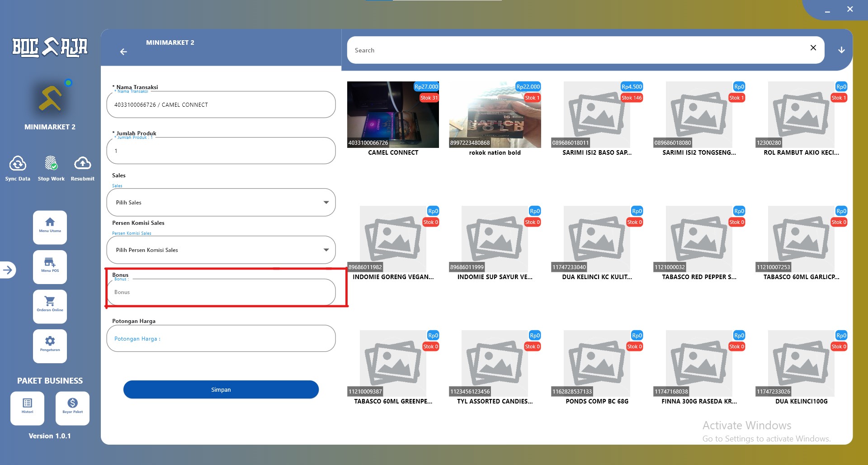The width and height of the screenshot is (868, 465).
Task: Expand the sidebar with right arrow tab
Action: click(x=8, y=270)
